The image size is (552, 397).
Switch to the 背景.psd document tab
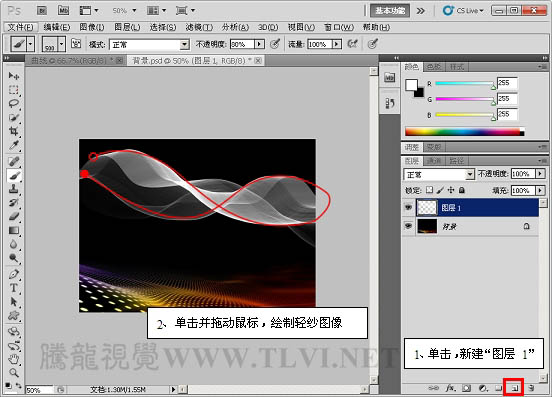pos(195,61)
